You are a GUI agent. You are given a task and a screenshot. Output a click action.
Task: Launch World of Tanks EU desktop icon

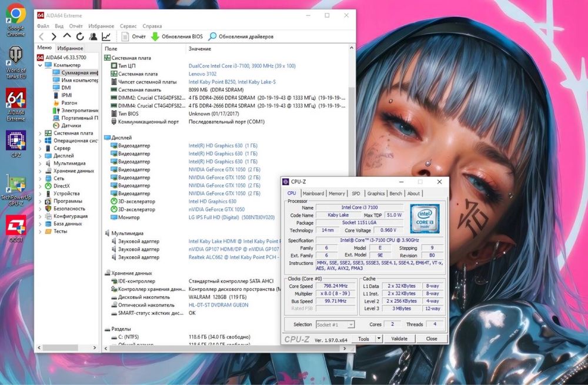[16, 62]
